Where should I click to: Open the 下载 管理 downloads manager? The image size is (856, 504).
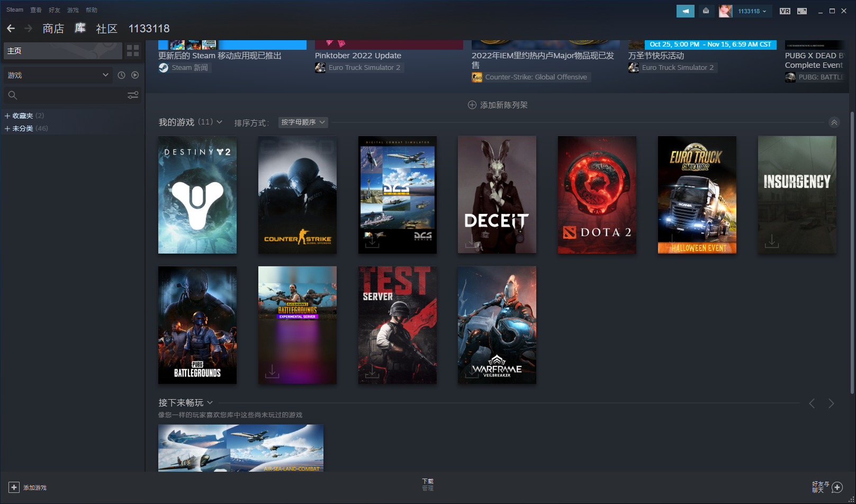(428, 484)
